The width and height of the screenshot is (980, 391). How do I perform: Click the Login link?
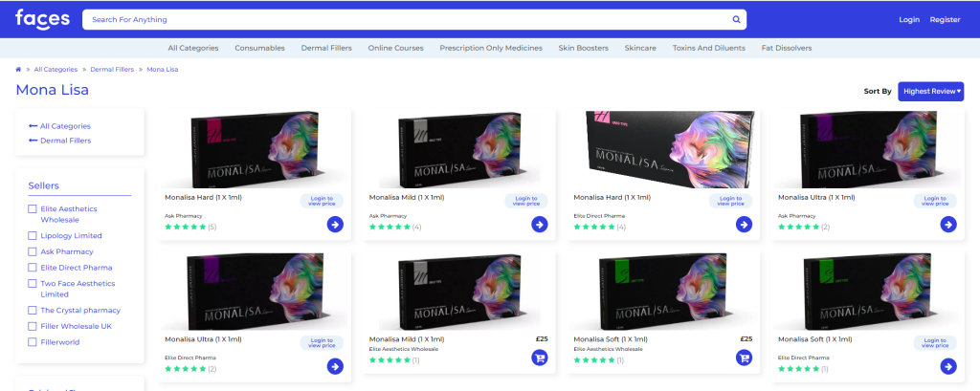coord(908,19)
